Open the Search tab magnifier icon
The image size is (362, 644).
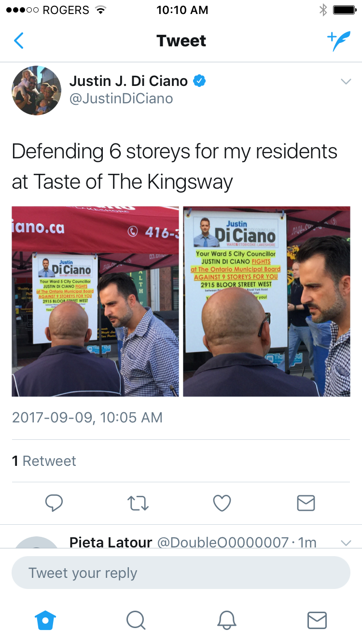click(x=136, y=620)
